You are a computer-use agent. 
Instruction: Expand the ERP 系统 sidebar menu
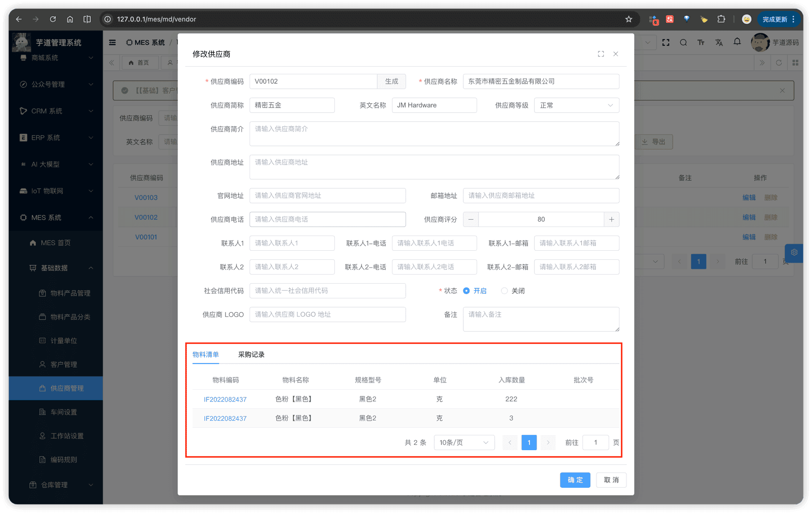[x=56, y=138]
